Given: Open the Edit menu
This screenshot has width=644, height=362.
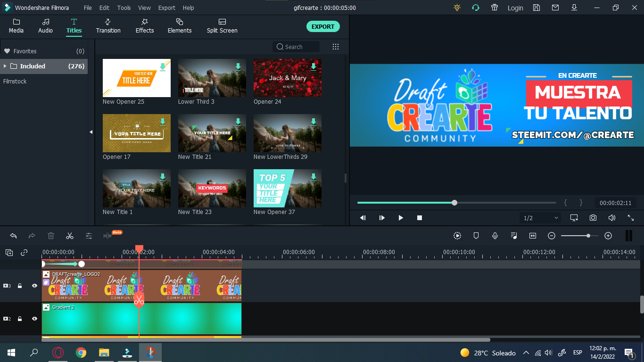Looking at the screenshot, I should 104,8.
